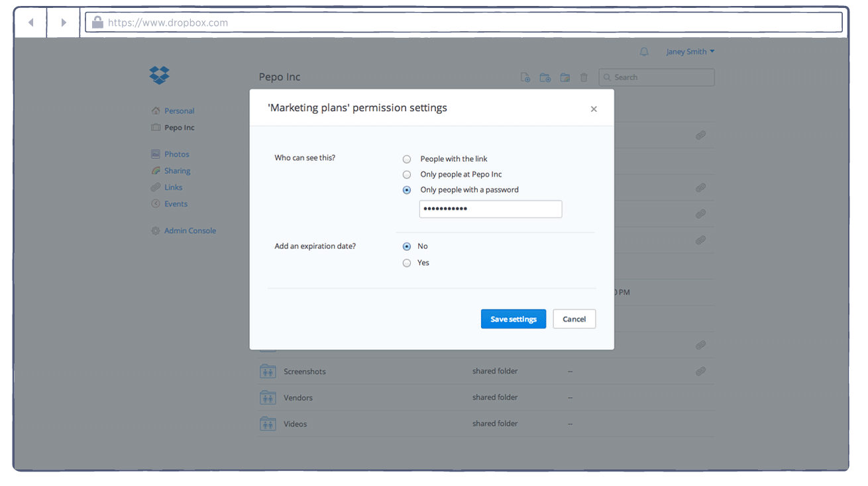The image size is (868, 486).
Task: Open the notifications bell
Action: 643,51
